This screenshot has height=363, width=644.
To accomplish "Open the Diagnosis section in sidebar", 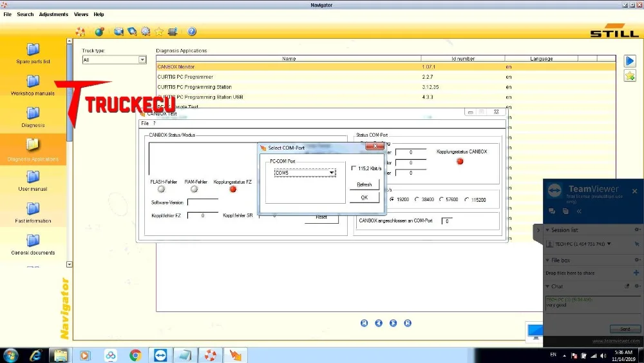I will coord(33,117).
